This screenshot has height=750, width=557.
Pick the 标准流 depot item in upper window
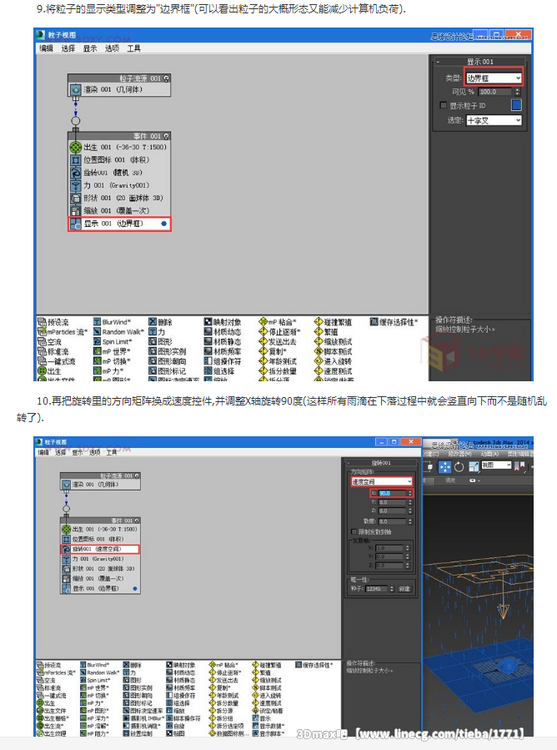click(x=53, y=352)
